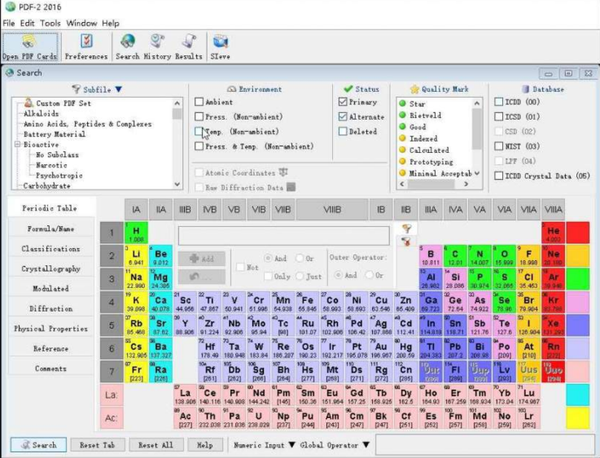This screenshot has width=600, height=458.
Task: Click the Search globe toolbar icon
Action: (x=127, y=47)
